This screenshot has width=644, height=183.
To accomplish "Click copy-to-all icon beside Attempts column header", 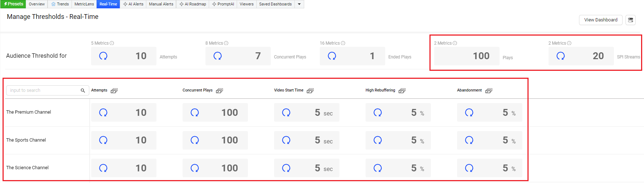I will [114, 91].
